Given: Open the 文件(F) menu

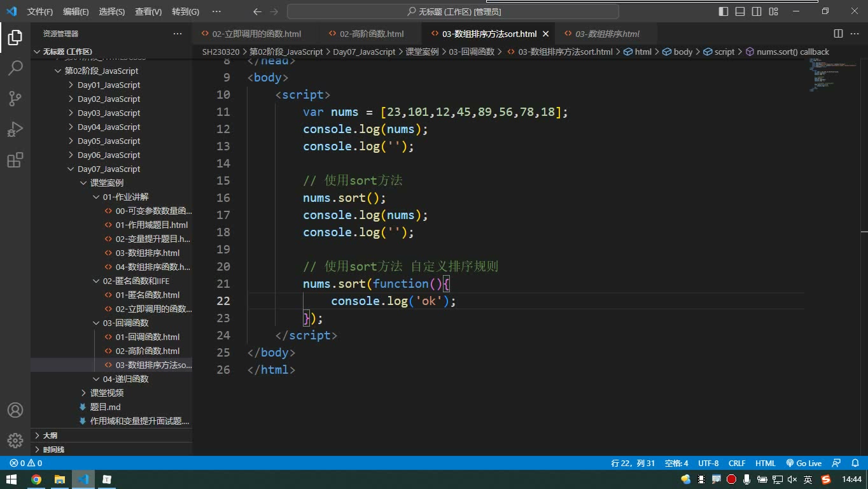Looking at the screenshot, I should (x=40, y=11).
